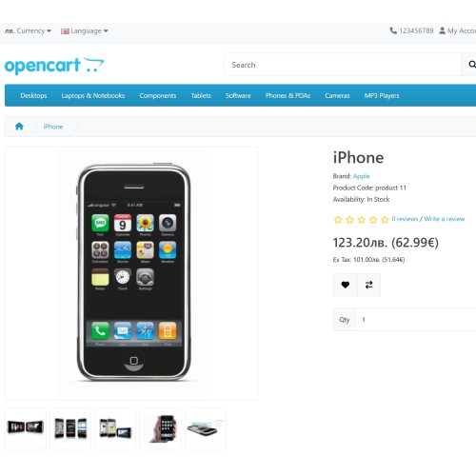Open the Phones & PDAs menu
476x476 pixels.
click(288, 95)
